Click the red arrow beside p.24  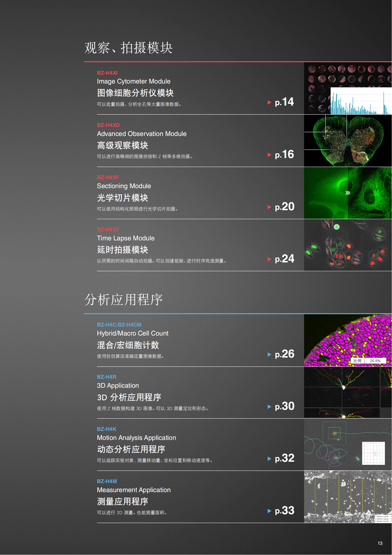[x=269, y=259]
